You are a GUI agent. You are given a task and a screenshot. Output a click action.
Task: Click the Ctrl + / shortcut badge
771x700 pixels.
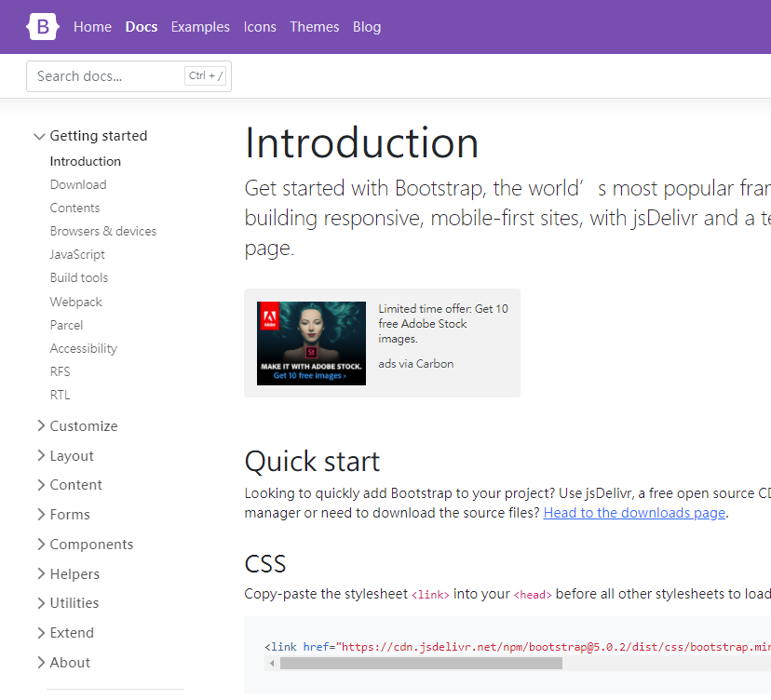point(206,75)
